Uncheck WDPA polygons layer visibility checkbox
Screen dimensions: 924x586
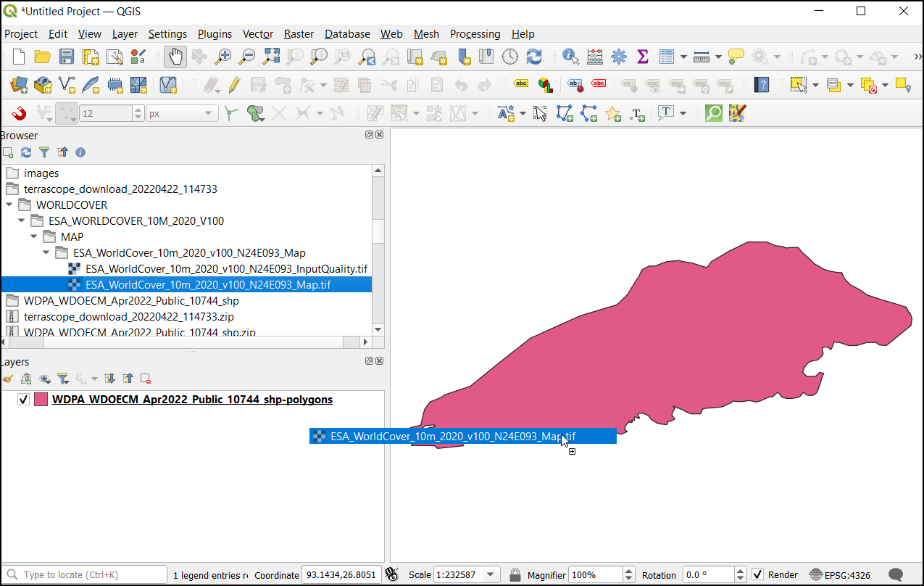[x=24, y=400]
